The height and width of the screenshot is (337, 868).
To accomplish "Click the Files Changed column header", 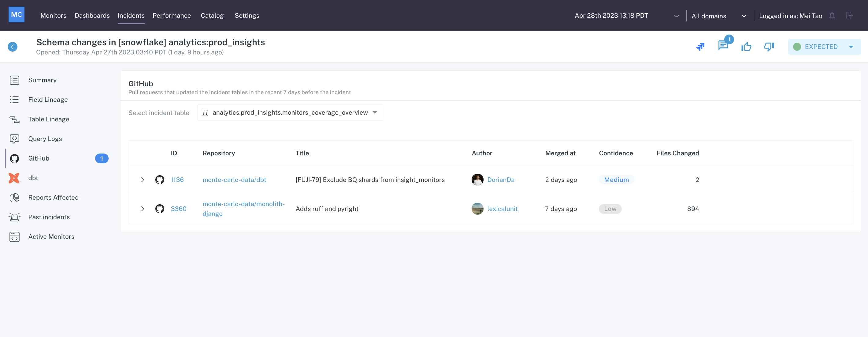I will click(x=678, y=153).
